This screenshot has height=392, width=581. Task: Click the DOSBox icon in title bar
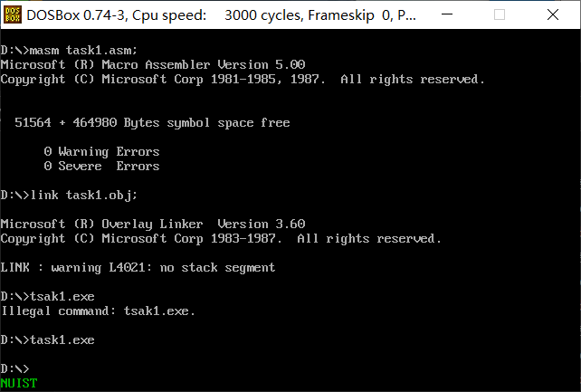(x=14, y=14)
